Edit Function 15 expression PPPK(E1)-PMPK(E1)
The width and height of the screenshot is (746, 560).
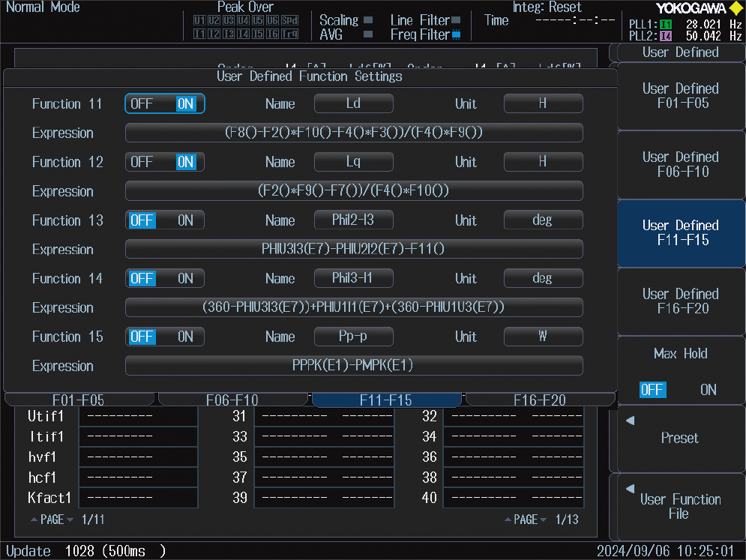354,365
